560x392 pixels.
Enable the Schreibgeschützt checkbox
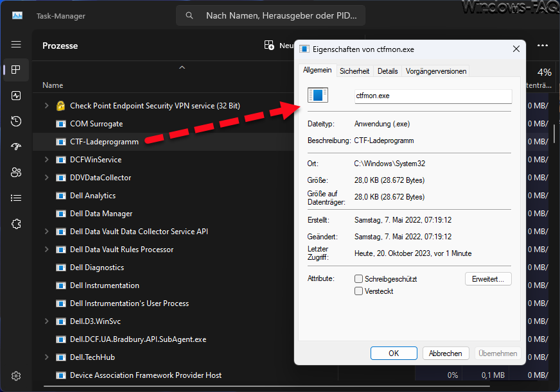(358, 279)
